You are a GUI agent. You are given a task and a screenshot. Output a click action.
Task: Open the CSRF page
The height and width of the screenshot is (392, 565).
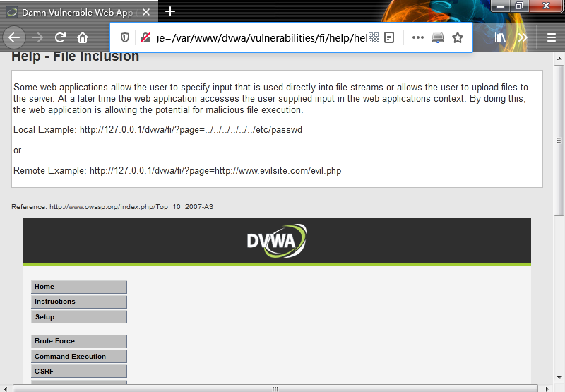79,371
